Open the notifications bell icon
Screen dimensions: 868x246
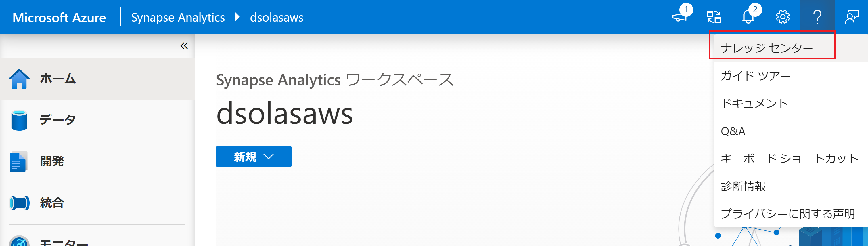pyautogui.click(x=748, y=17)
